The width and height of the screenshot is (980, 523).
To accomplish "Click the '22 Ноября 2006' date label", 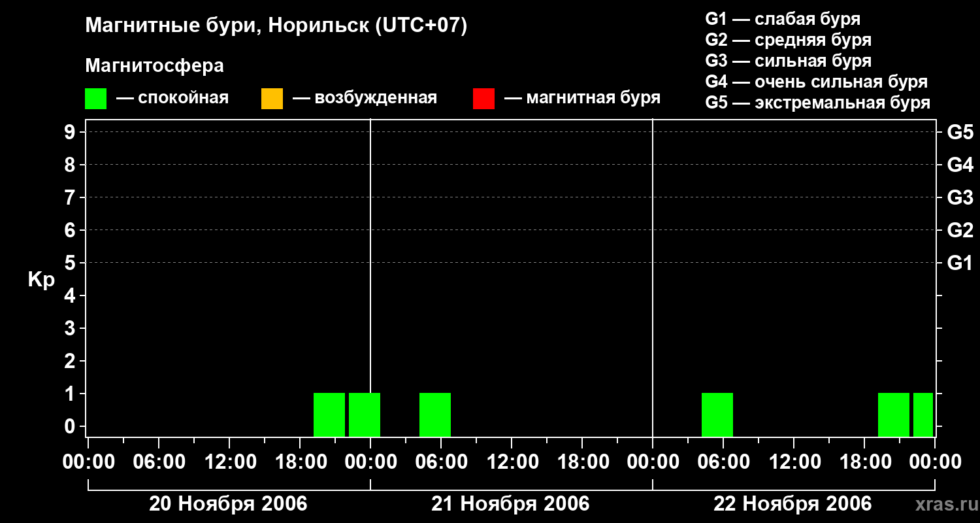I will [x=792, y=504].
